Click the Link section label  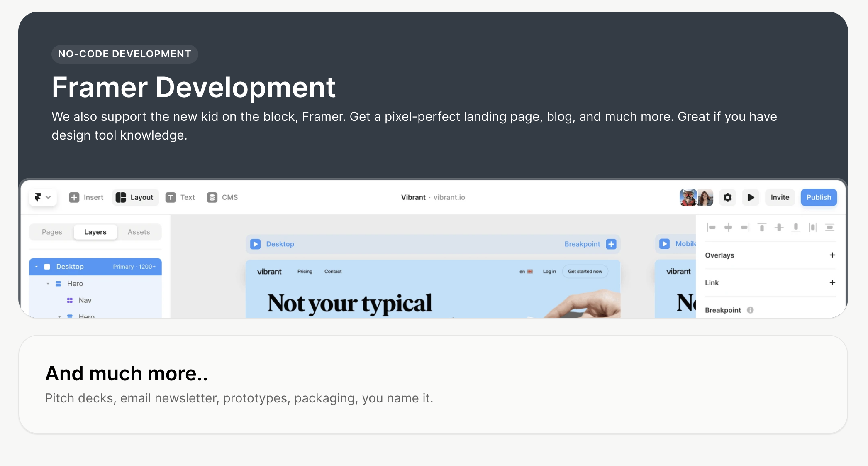click(712, 283)
